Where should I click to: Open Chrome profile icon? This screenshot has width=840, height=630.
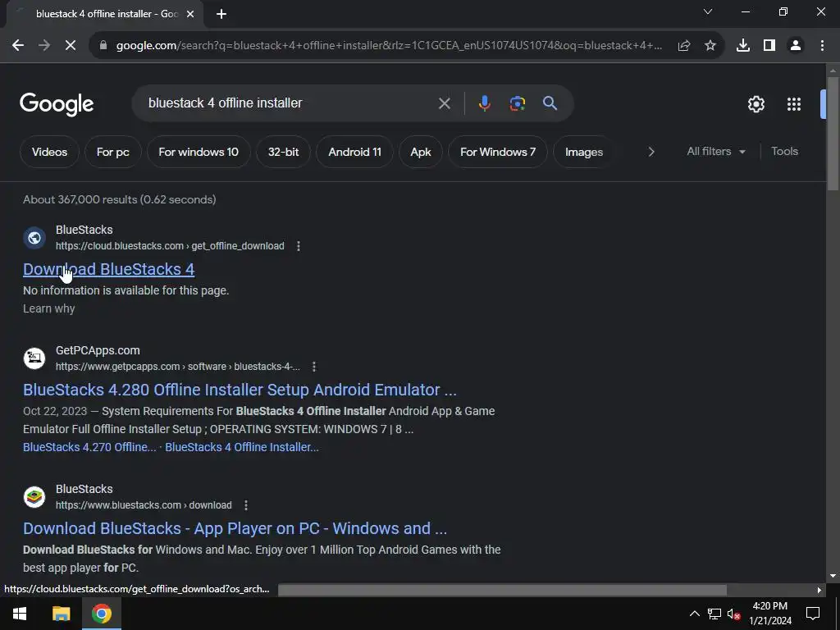796,46
